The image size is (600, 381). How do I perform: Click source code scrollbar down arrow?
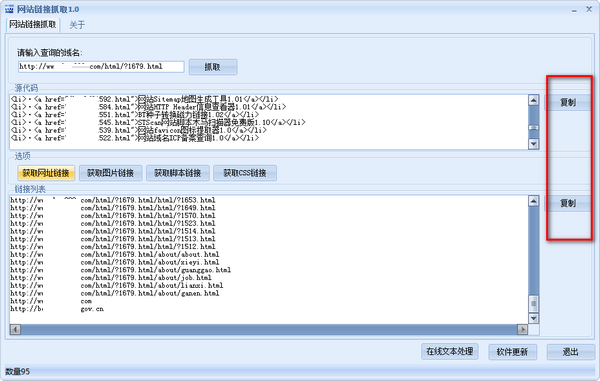pyautogui.click(x=533, y=144)
